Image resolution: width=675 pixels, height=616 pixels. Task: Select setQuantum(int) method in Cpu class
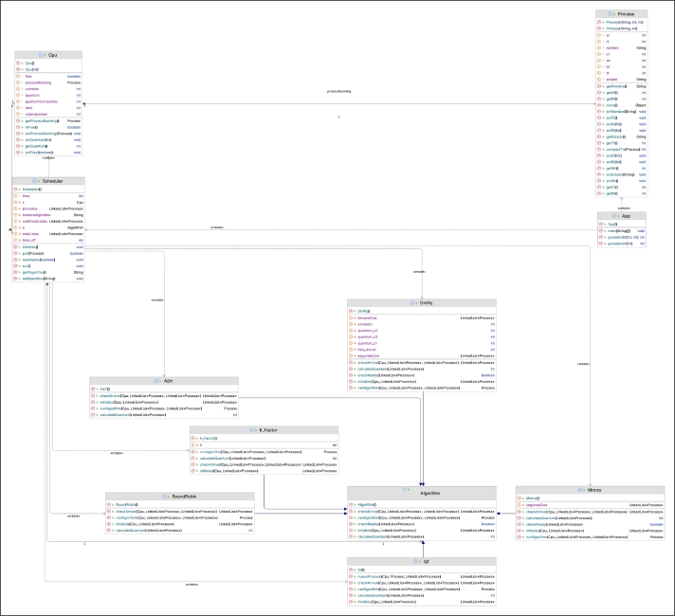point(34,140)
